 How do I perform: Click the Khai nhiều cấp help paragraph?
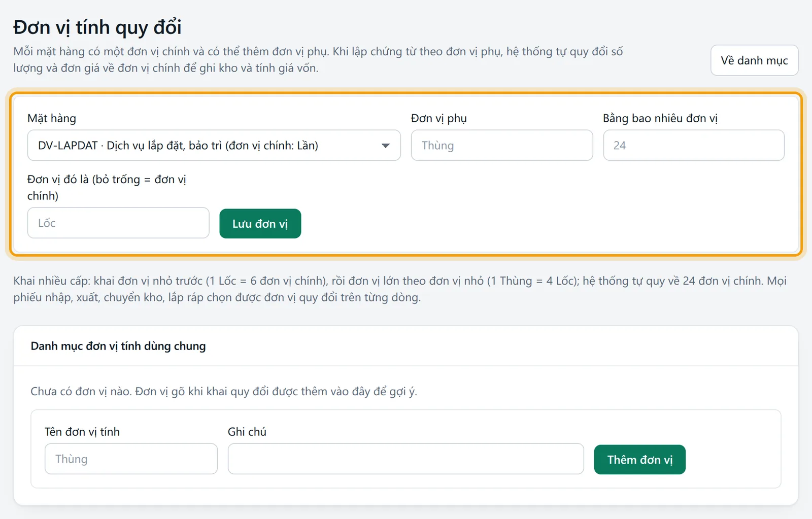[x=400, y=289]
